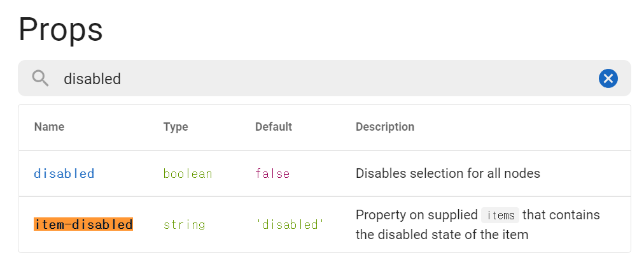The image size is (644, 262).
Task: Click the 'items' inline code chip
Action: (x=500, y=215)
